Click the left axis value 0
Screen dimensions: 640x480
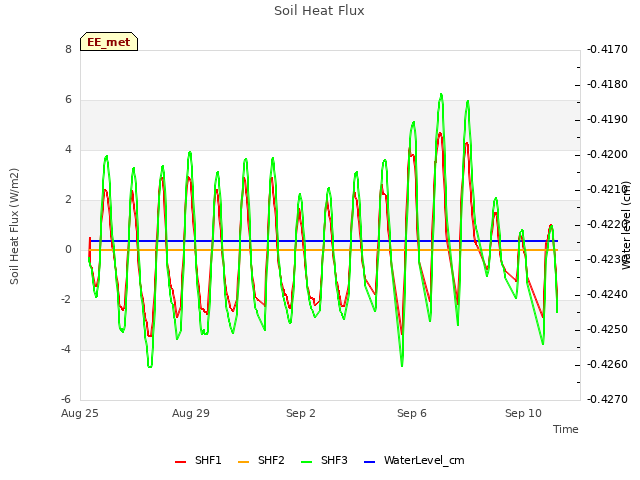click(68, 249)
